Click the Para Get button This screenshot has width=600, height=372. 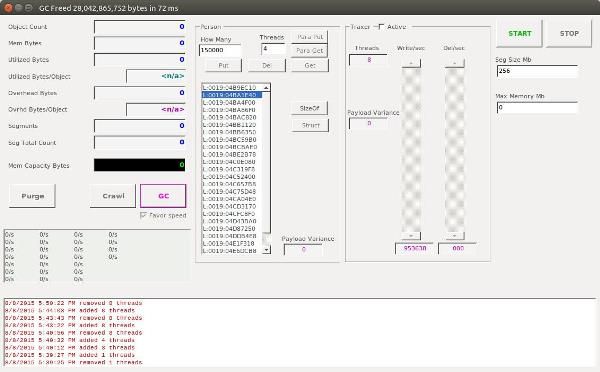pyautogui.click(x=310, y=51)
